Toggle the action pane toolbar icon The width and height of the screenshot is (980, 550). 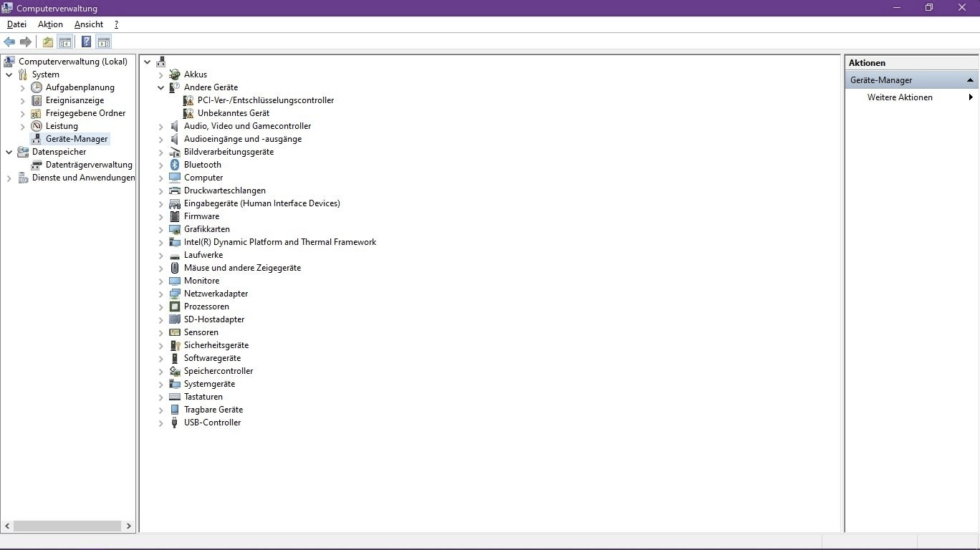click(x=103, y=42)
